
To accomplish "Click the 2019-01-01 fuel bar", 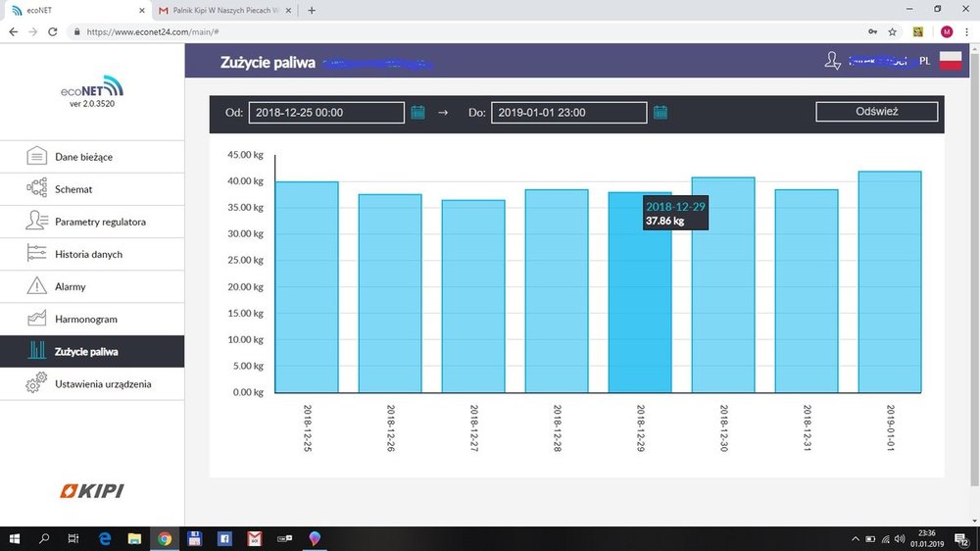I will (890, 282).
